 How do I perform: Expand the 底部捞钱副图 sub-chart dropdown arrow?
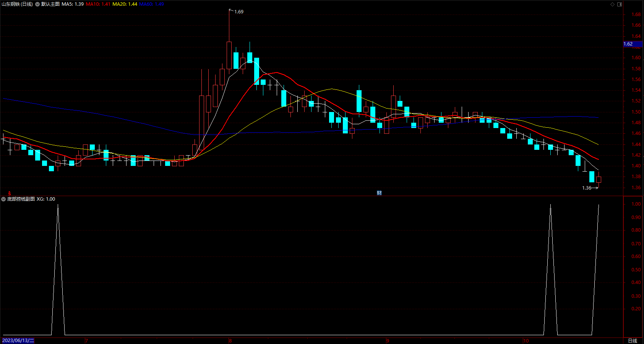pyautogui.click(x=3, y=199)
